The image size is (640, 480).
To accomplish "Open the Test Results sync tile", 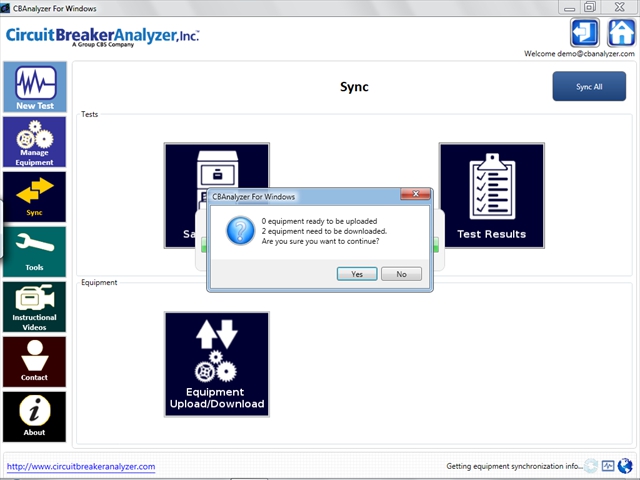I will [x=492, y=196].
